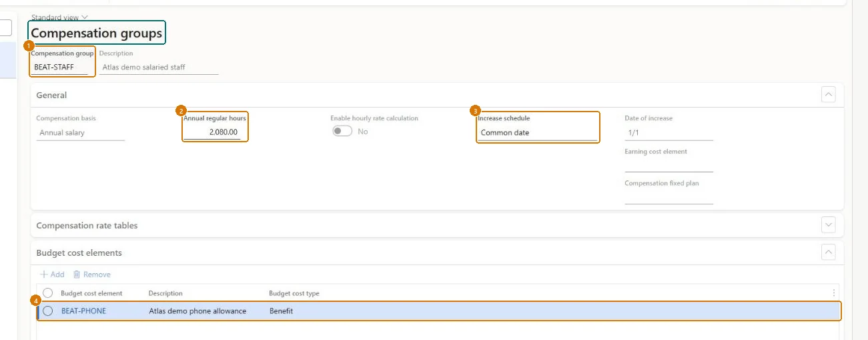Click the Budget cost elements heading
The width and height of the screenshot is (868, 340).
[79, 253]
